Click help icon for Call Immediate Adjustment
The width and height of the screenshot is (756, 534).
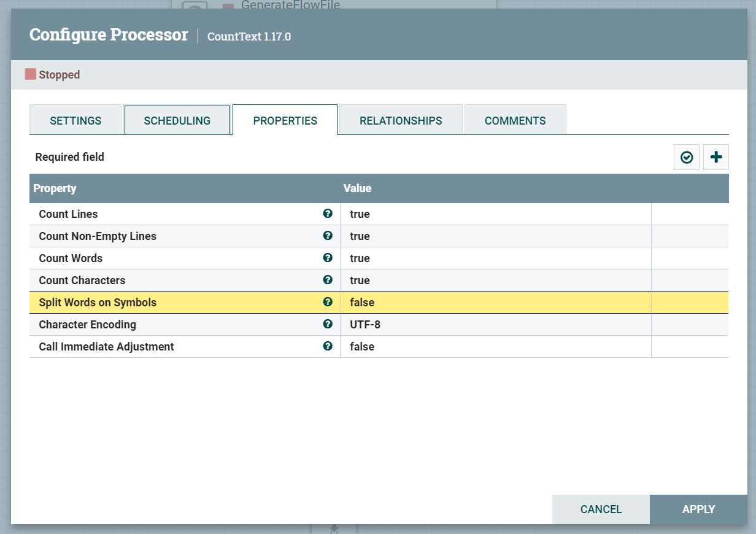point(328,346)
